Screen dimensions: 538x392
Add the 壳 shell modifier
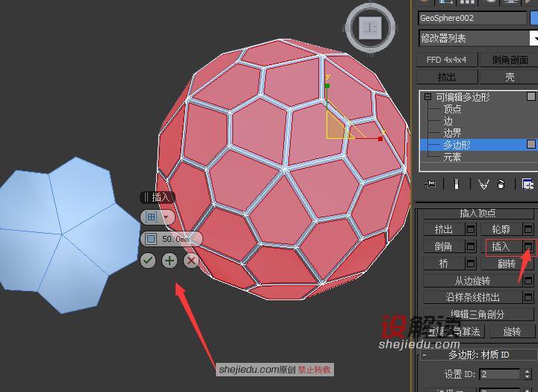coord(510,77)
